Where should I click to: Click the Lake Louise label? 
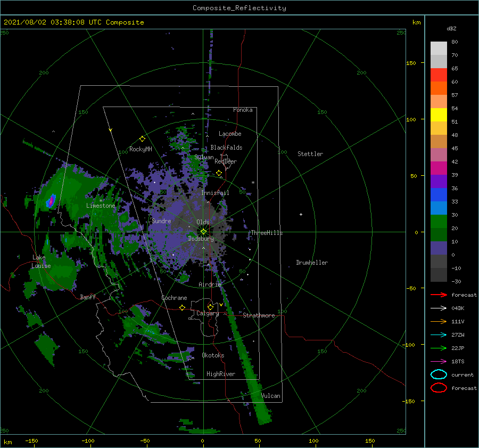[x=41, y=262]
